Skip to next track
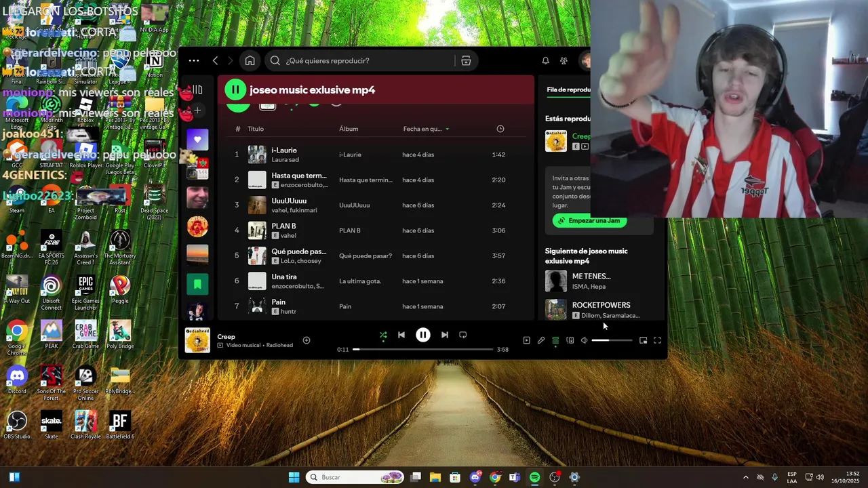 pyautogui.click(x=445, y=335)
